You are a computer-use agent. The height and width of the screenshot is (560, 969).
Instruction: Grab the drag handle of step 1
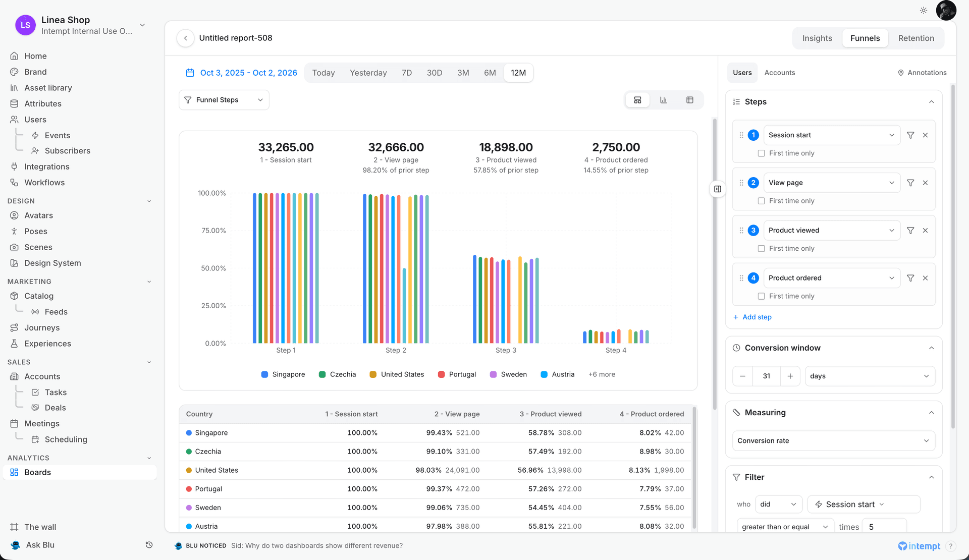pos(741,135)
